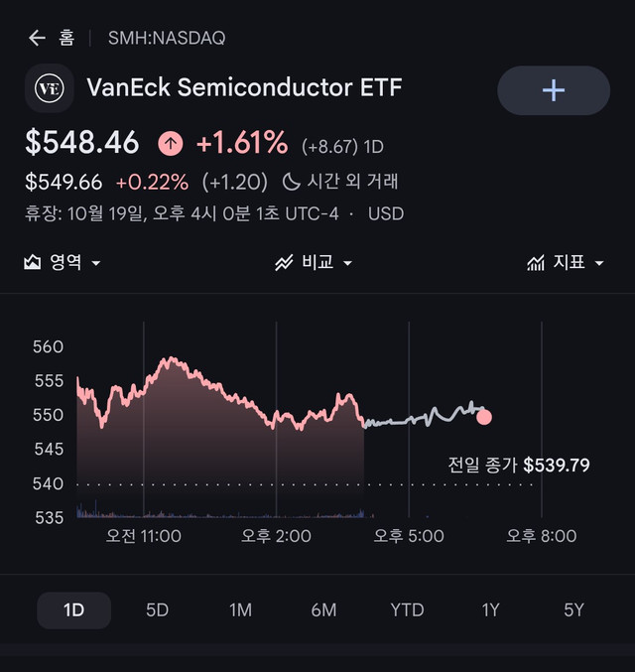The image size is (635, 672).
Task: Expand the 지표 indicators dropdown arrow
Action: (599, 263)
